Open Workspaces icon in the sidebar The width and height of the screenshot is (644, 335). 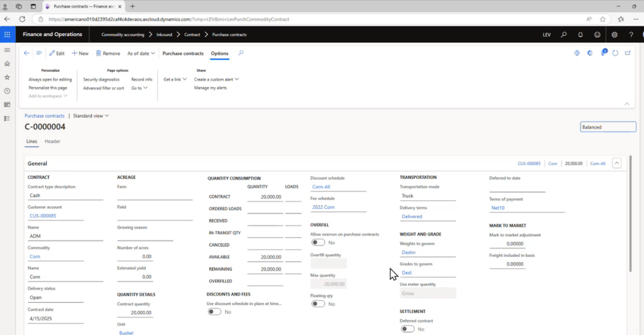(x=7, y=105)
